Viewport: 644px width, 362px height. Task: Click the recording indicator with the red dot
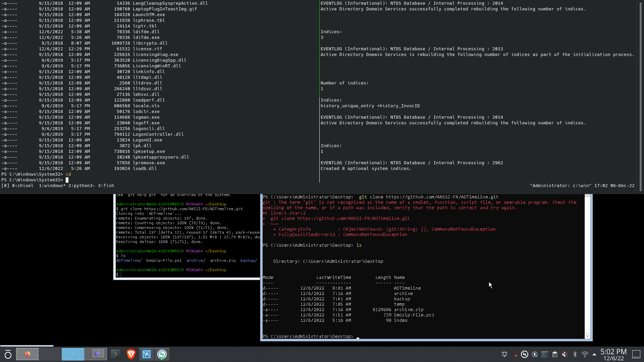point(515,355)
